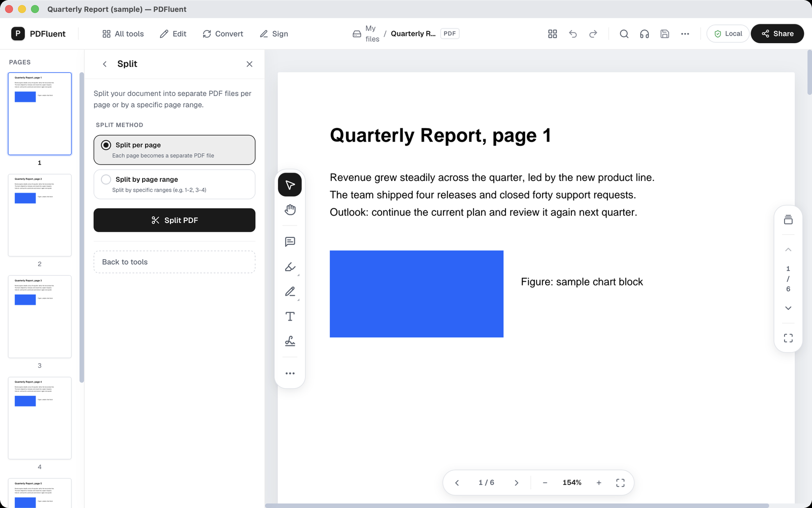This screenshot has height=508, width=812.
Task: Undo the last action
Action: point(573,34)
